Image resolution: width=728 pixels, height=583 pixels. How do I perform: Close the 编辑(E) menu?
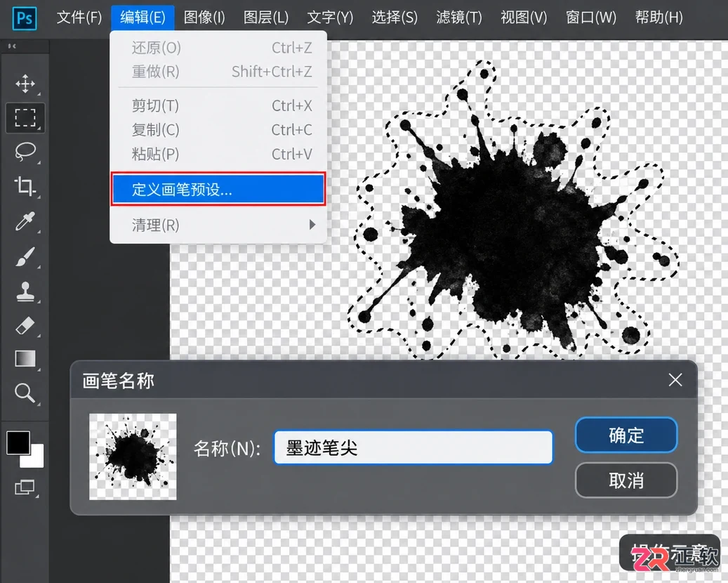coord(143,18)
